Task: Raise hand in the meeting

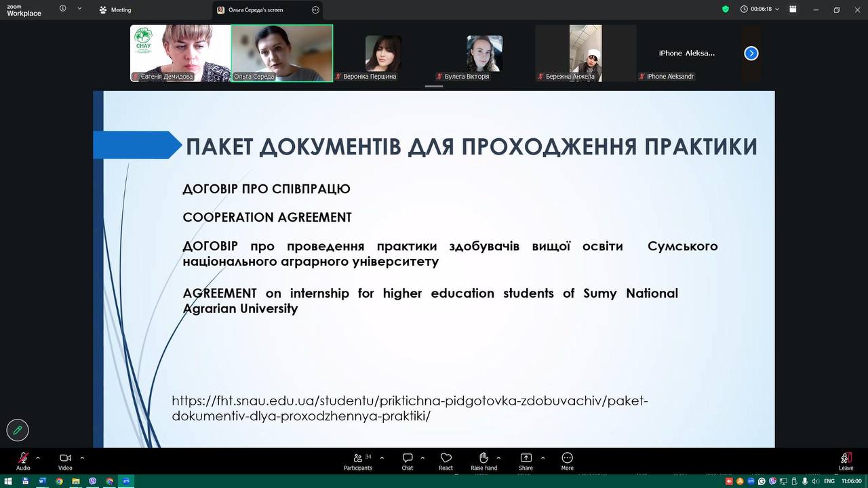Action: tap(484, 459)
